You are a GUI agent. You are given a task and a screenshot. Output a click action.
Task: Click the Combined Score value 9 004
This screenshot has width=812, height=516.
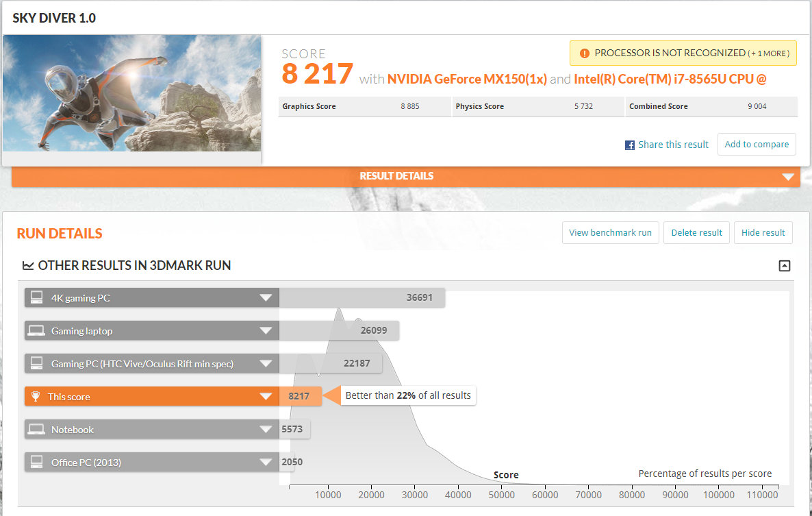[x=757, y=106]
